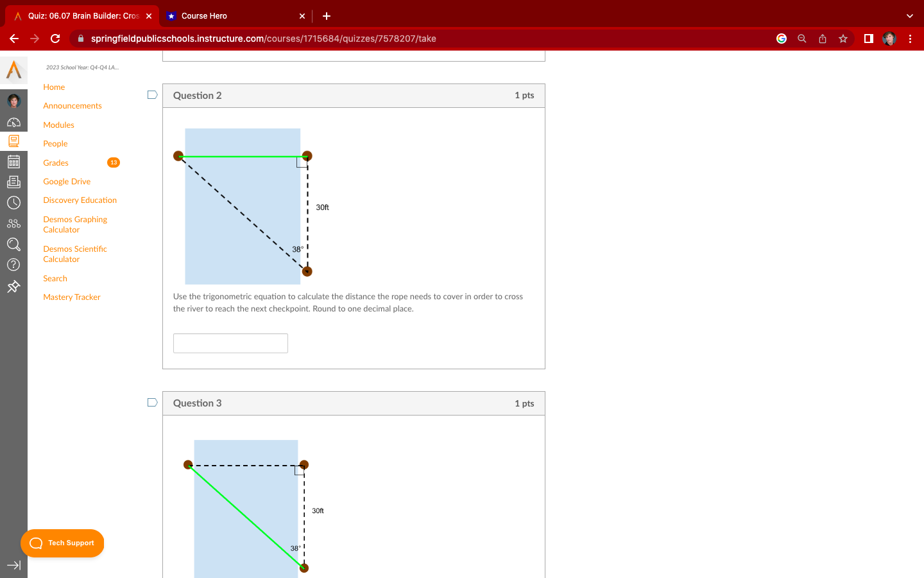The width and height of the screenshot is (924, 578).
Task: Click the '1 pts' label of Question 2
Action: coord(524,96)
